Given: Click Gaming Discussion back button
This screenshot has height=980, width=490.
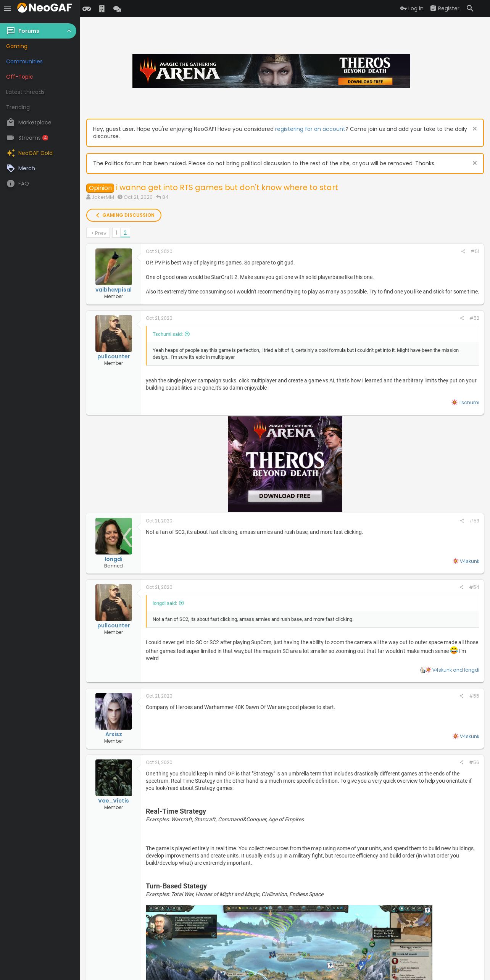Looking at the screenshot, I should click(x=124, y=215).
